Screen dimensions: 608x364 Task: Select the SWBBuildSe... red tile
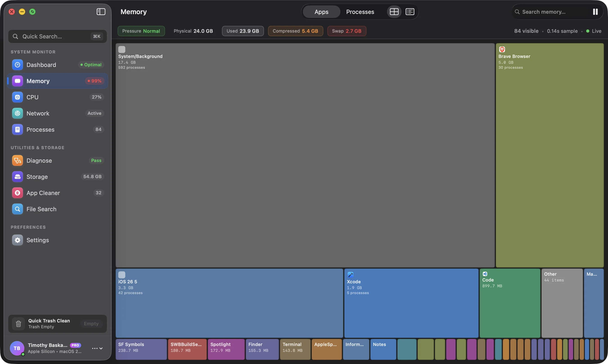(187, 349)
